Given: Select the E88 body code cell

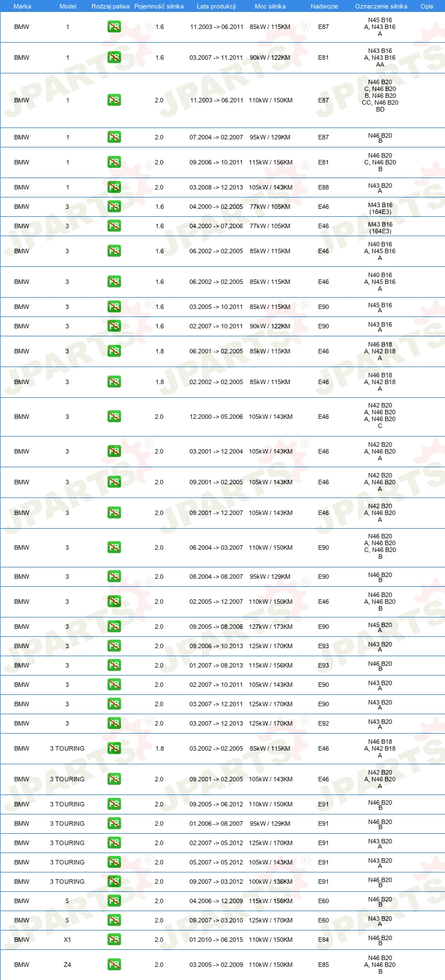Looking at the screenshot, I should coord(323,187).
